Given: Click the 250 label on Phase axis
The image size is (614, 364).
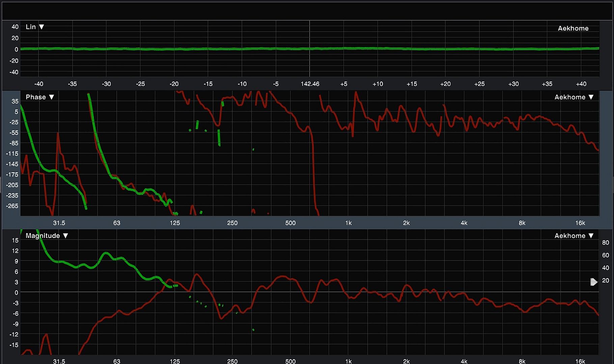Looking at the screenshot, I should (x=232, y=223).
